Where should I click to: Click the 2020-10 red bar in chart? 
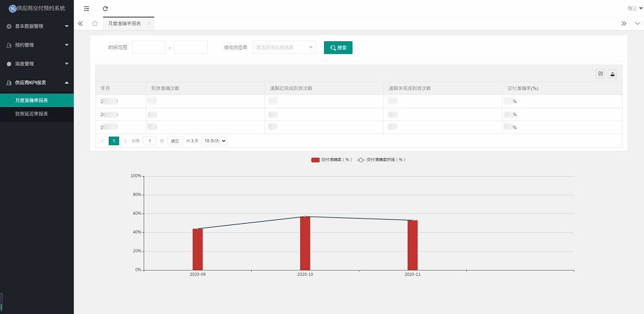(x=305, y=243)
